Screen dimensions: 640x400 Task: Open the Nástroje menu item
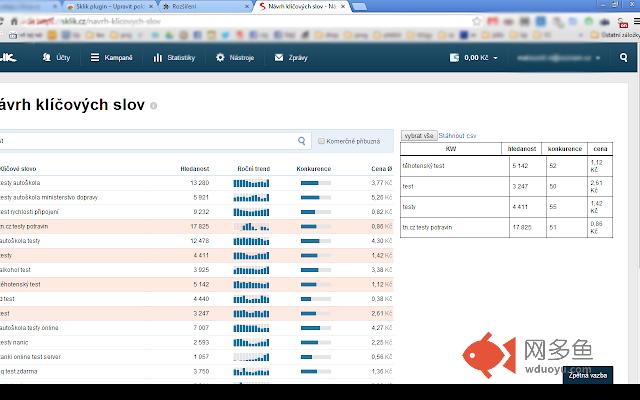pyautogui.click(x=235, y=58)
